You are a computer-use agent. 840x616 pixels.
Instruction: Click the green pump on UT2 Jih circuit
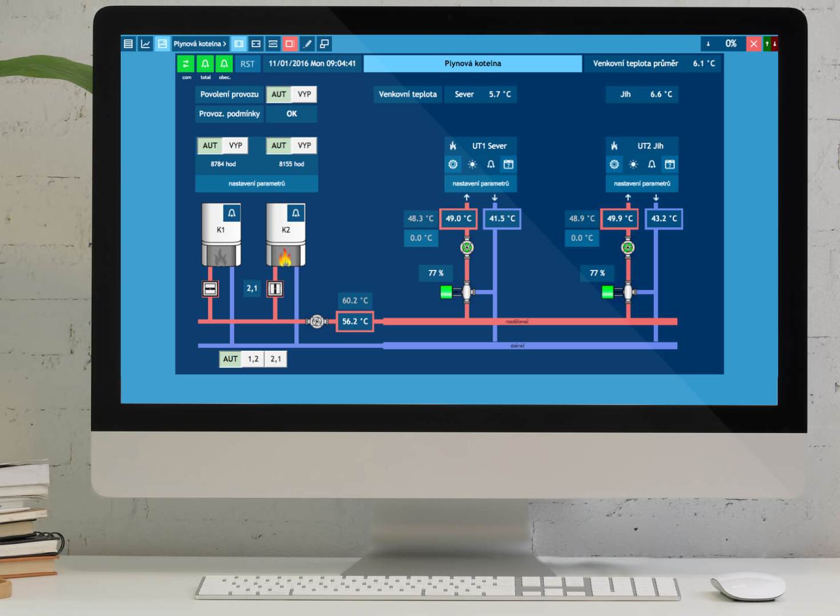tap(628, 248)
